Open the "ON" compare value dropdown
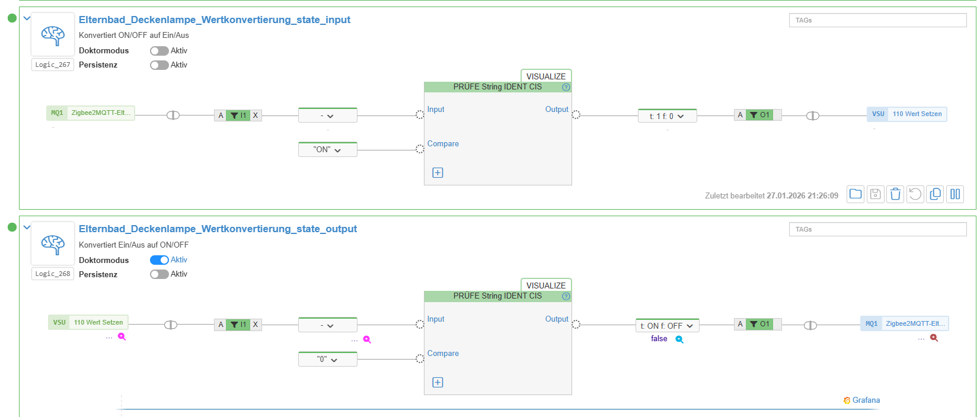Viewport: 980px width, 417px height. coord(327,150)
